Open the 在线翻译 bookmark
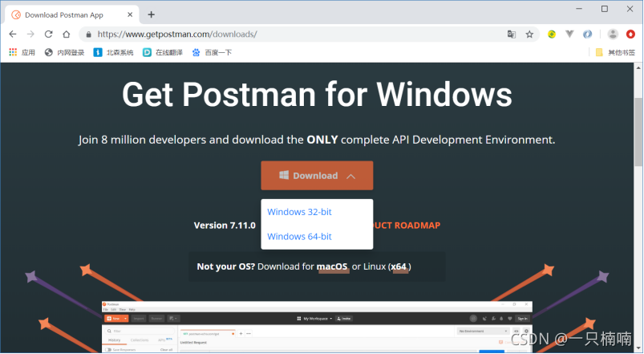644x354 pixels. [163, 52]
